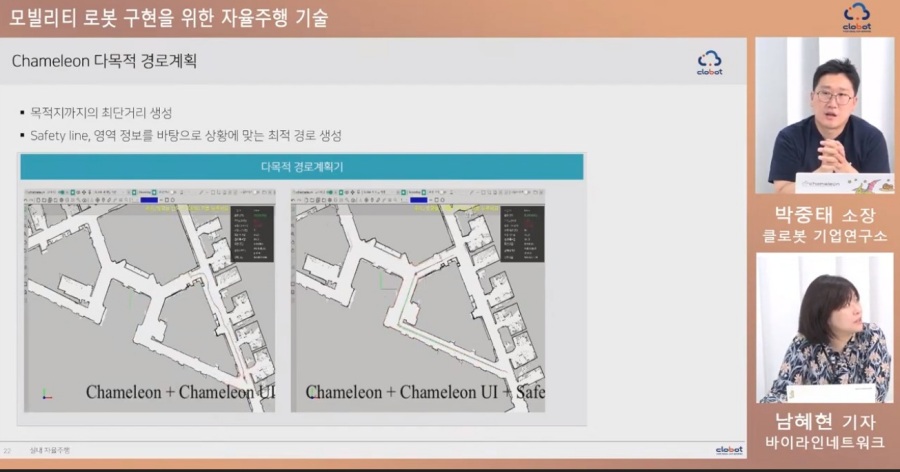Image resolution: width=900 pixels, height=472 pixels.
Task: Click the clobot logo in the top banner
Action: [x=856, y=17]
